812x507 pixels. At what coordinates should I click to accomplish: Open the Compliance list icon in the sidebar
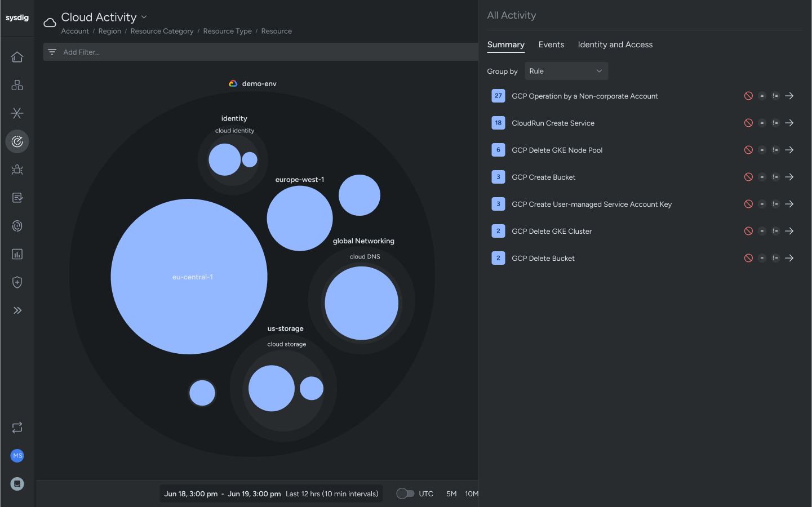click(17, 198)
